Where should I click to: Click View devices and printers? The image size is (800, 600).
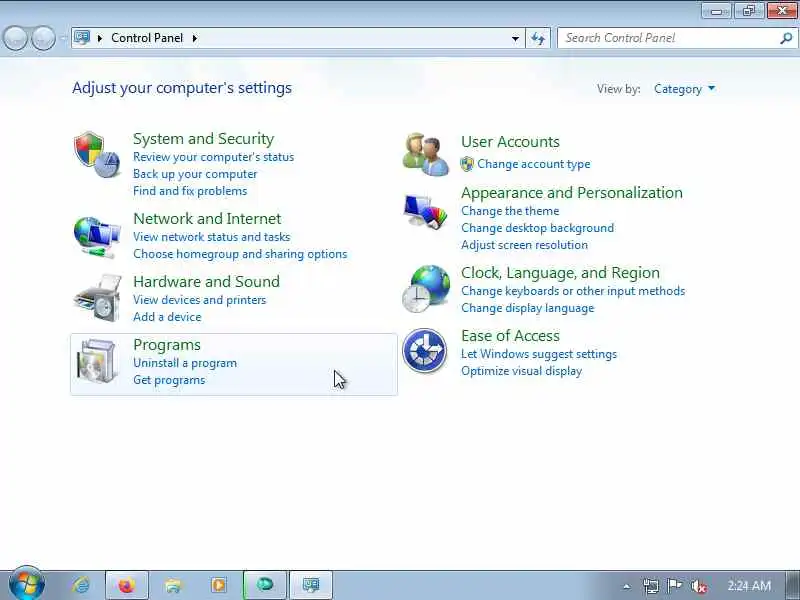199,300
